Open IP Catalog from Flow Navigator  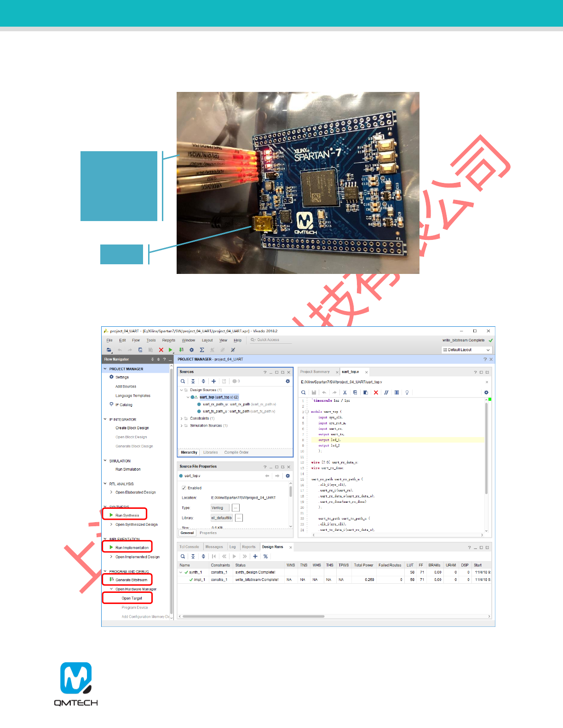pyautogui.click(x=124, y=405)
